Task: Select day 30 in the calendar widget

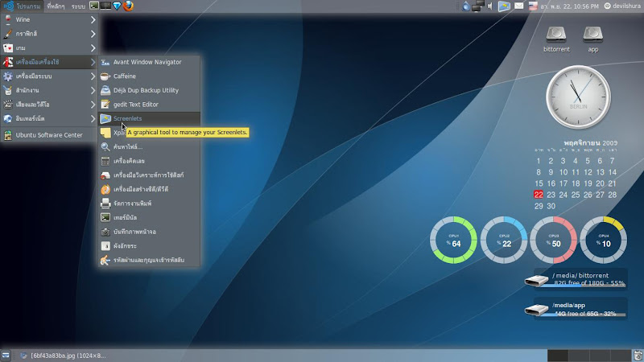Action: pos(551,206)
